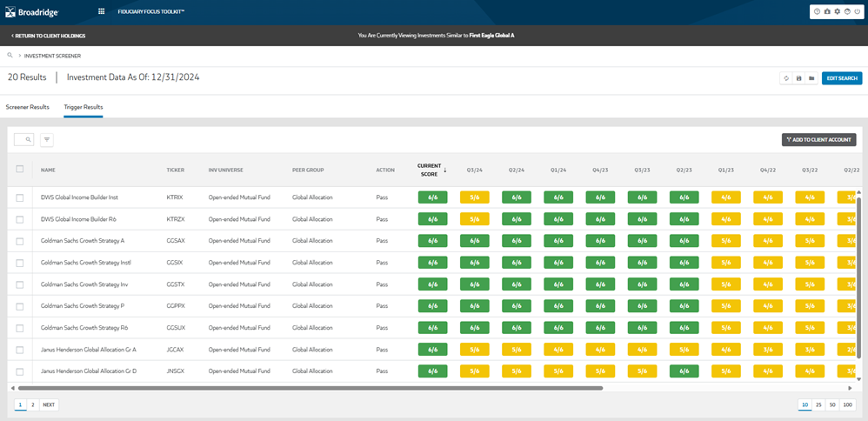Image resolution: width=868 pixels, height=421 pixels.
Task: Check Janus Henderson Global Allocation Gr D box
Action: tap(20, 371)
